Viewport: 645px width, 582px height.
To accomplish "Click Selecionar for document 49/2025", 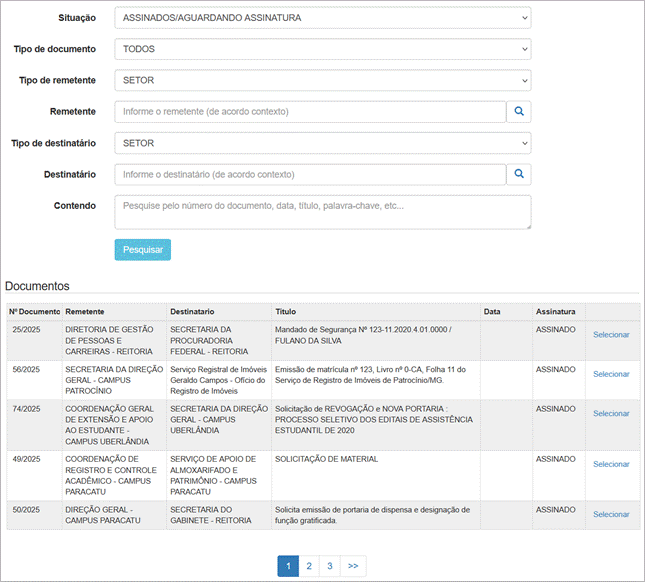I will [x=611, y=464].
